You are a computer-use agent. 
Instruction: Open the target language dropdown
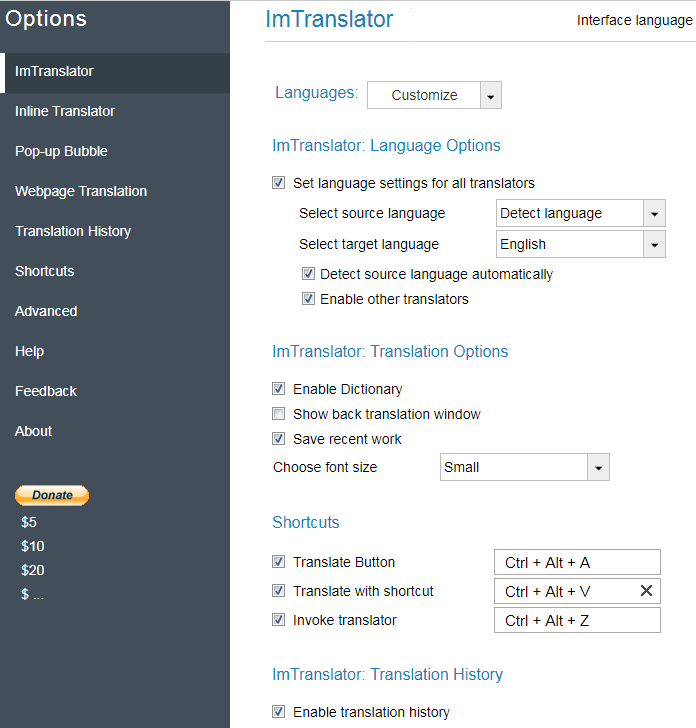[x=654, y=244]
